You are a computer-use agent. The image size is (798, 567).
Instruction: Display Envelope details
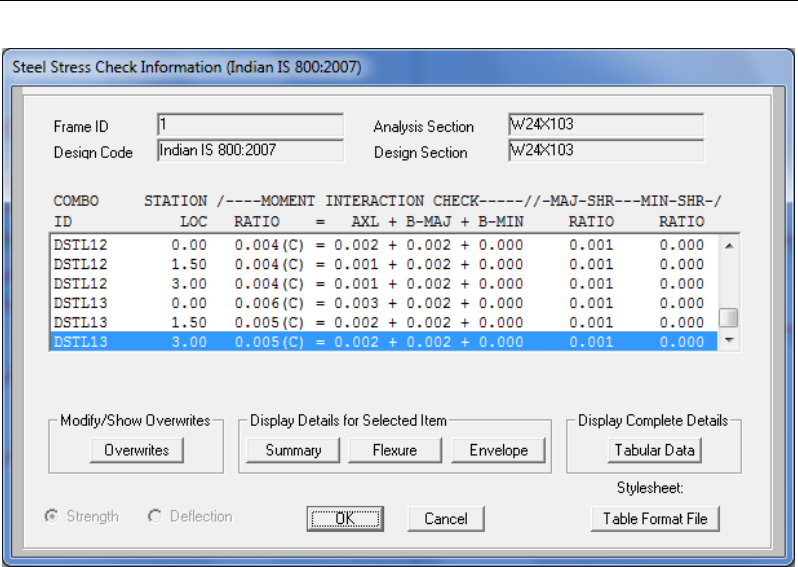(x=498, y=450)
